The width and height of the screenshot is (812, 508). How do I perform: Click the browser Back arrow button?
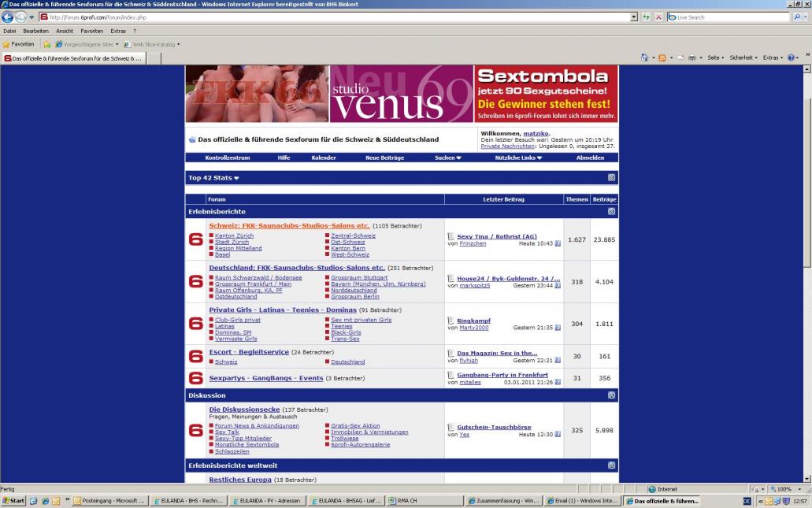click(9, 17)
